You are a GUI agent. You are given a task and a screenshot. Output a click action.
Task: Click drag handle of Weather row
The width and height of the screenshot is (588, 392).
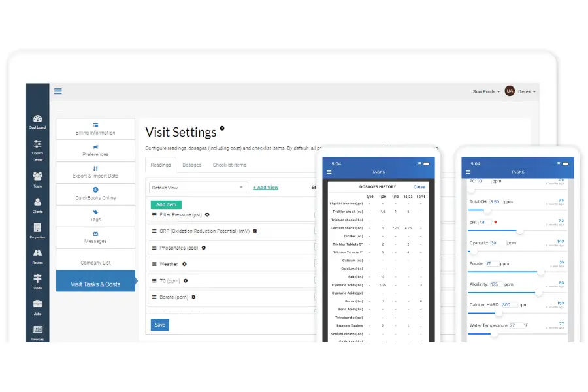pyautogui.click(x=154, y=264)
